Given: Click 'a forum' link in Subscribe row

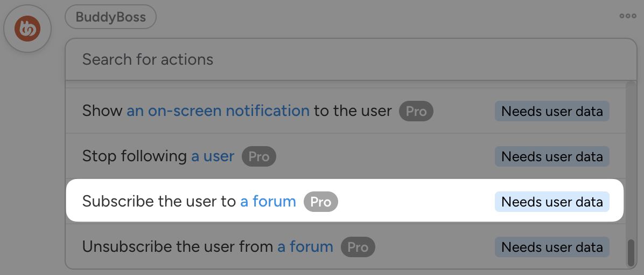Looking at the screenshot, I should click(x=268, y=202).
